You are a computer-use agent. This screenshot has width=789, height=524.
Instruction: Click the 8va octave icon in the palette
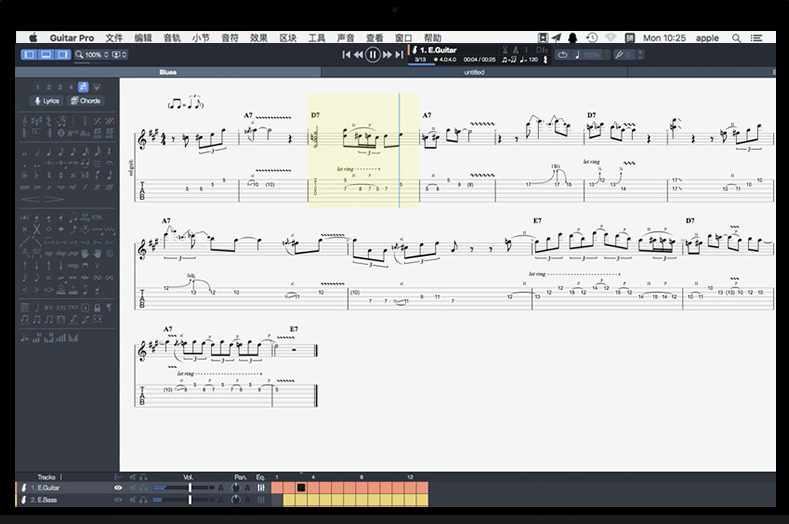point(73,133)
